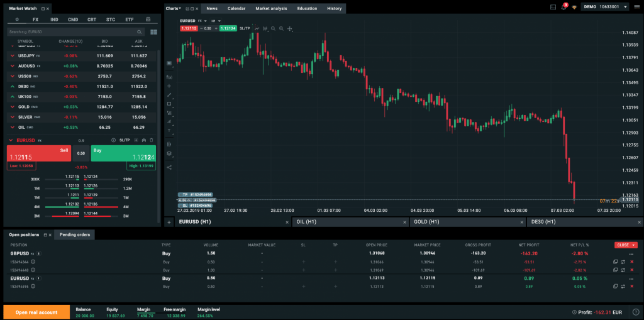Image resolution: width=644 pixels, height=320 pixels.
Task: Click the Market Watch search field
Action: point(76,31)
